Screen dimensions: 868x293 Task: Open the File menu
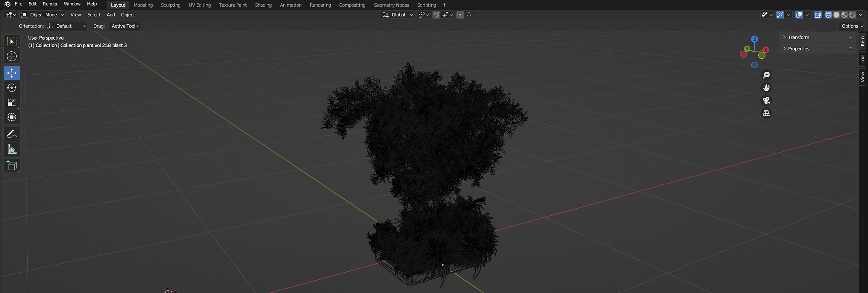(x=18, y=4)
